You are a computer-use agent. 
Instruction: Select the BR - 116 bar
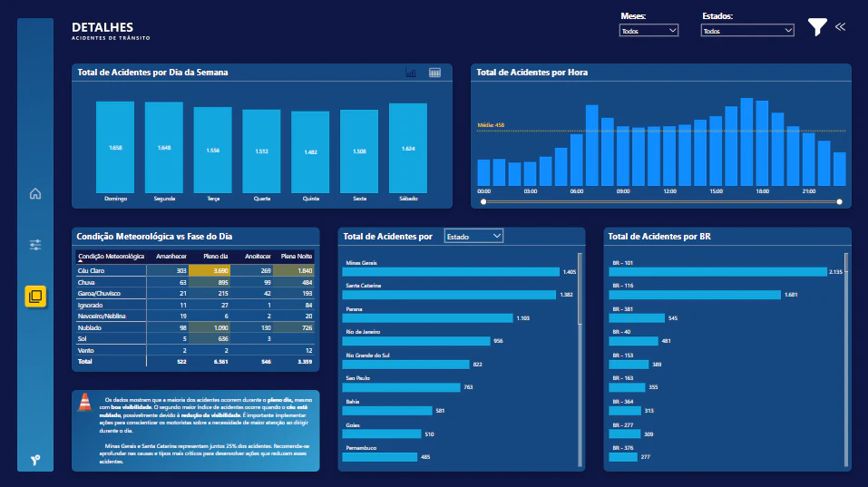[695, 295]
